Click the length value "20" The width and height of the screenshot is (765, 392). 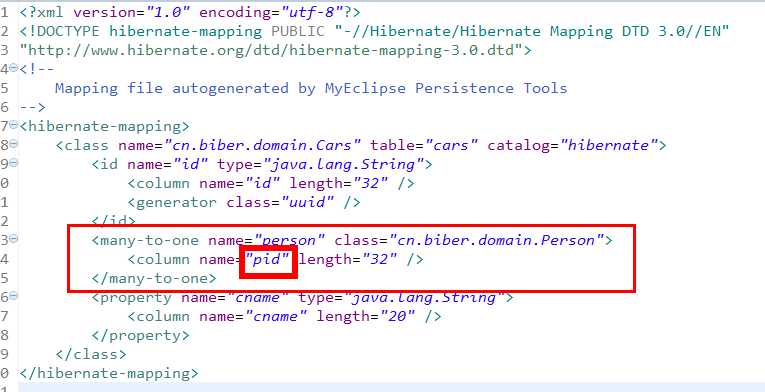coord(398,316)
